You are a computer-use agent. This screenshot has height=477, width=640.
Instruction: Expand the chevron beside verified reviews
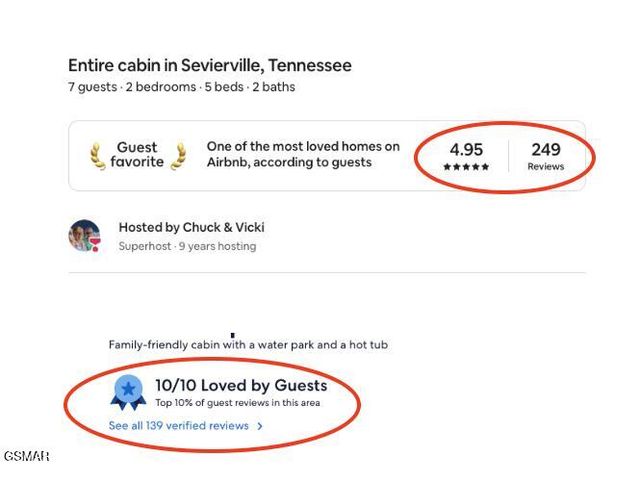[x=260, y=426]
